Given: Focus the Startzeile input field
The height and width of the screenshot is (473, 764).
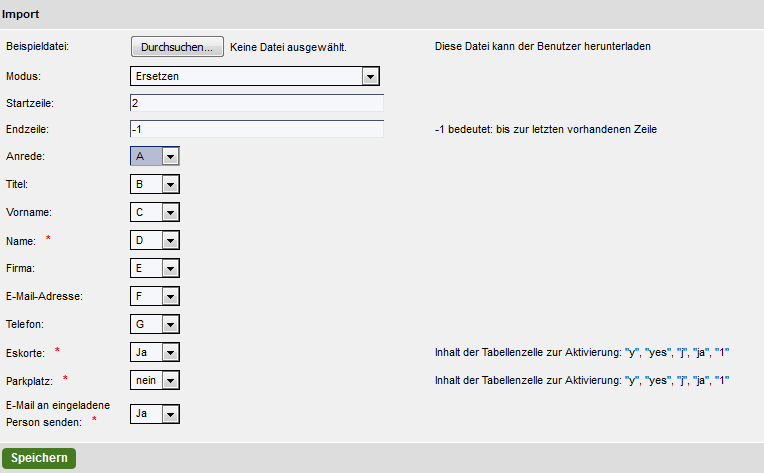Looking at the screenshot, I should (x=257, y=103).
